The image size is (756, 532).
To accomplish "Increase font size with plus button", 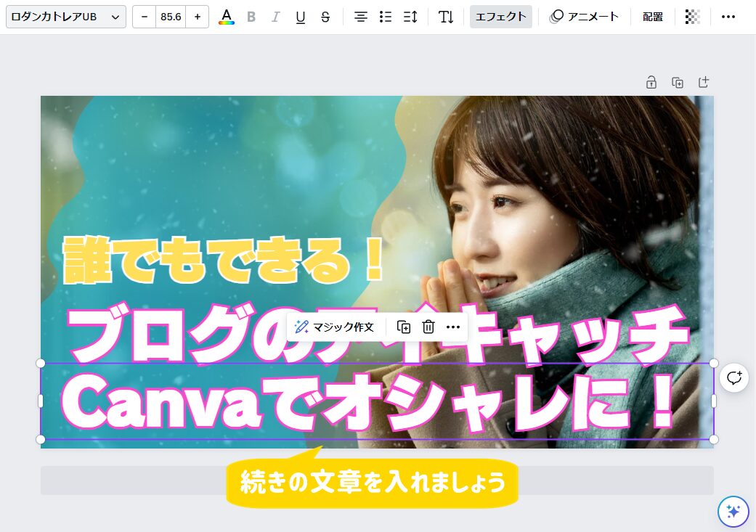I will pos(198,17).
